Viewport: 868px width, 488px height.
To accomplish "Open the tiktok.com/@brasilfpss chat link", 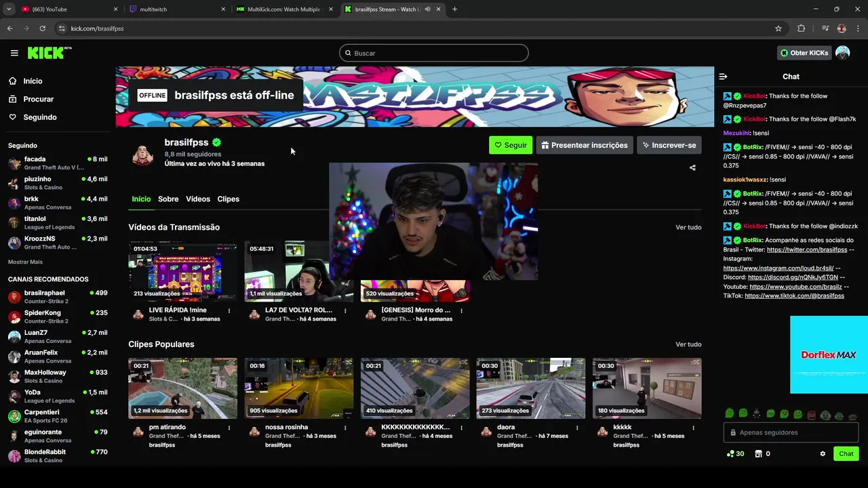I will [x=794, y=296].
